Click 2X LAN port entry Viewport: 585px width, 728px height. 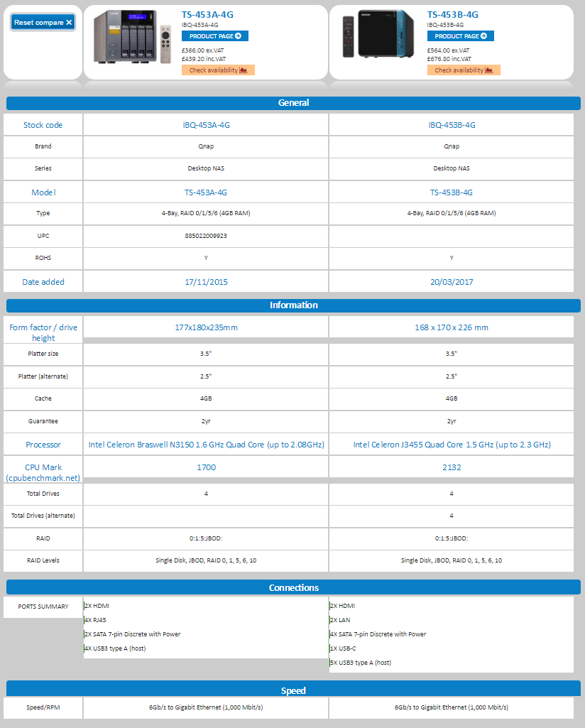pyautogui.click(x=340, y=620)
